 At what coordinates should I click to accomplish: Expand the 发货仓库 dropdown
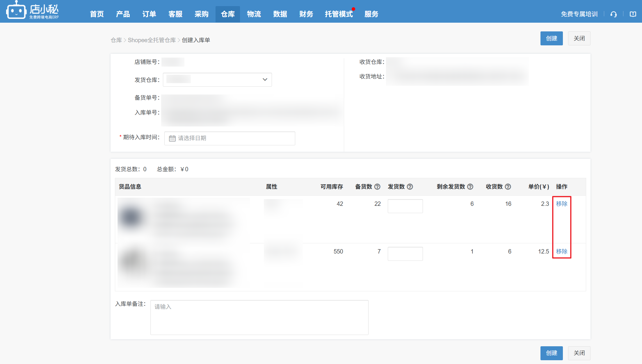tap(265, 80)
